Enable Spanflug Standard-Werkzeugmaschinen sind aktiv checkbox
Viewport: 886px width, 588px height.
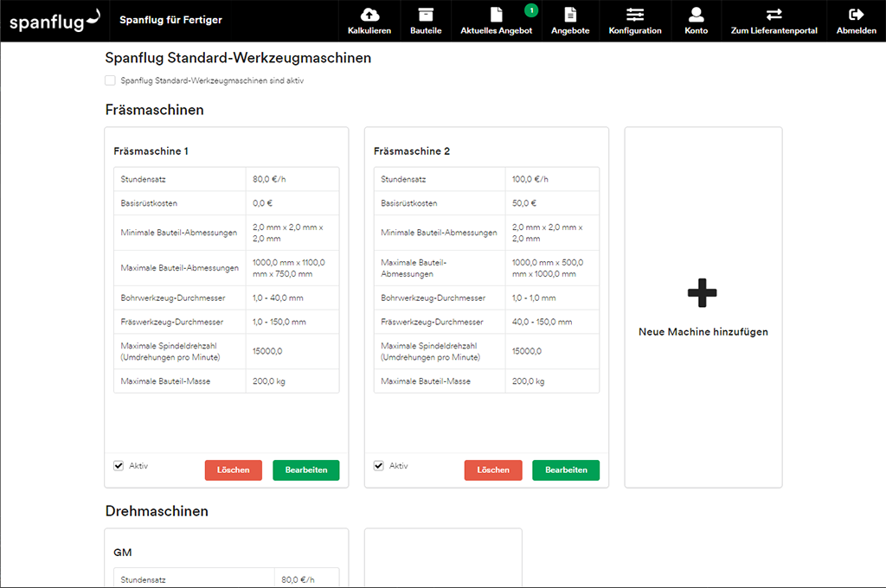pos(110,80)
